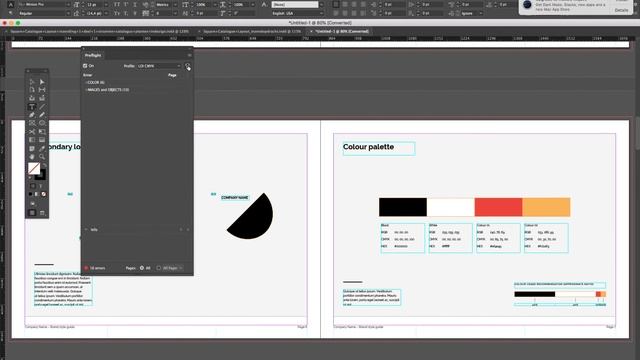
Task: Expand the Info section in Preflight
Action: coord(86,230)
